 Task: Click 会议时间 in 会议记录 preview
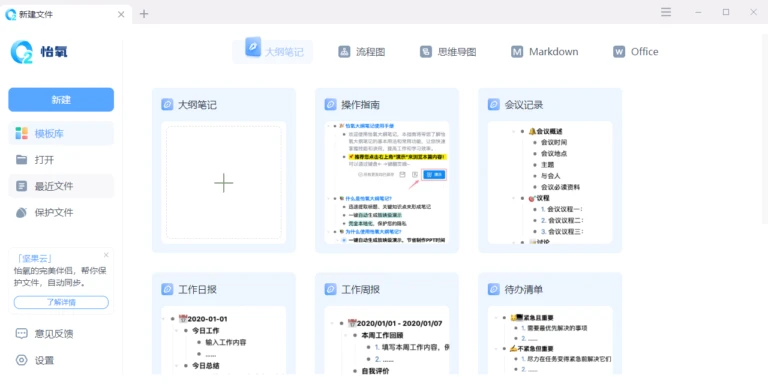tap(554, 143)
